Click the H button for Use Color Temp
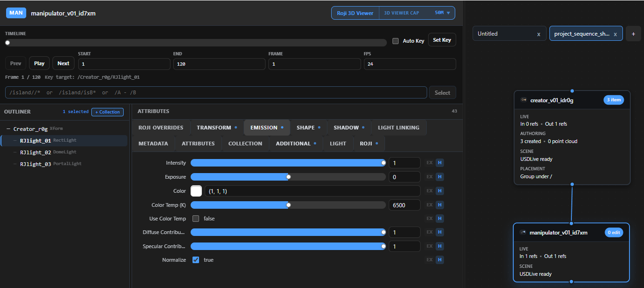Image resolution: width=644 pixels, height=288 pixels. 440,219
